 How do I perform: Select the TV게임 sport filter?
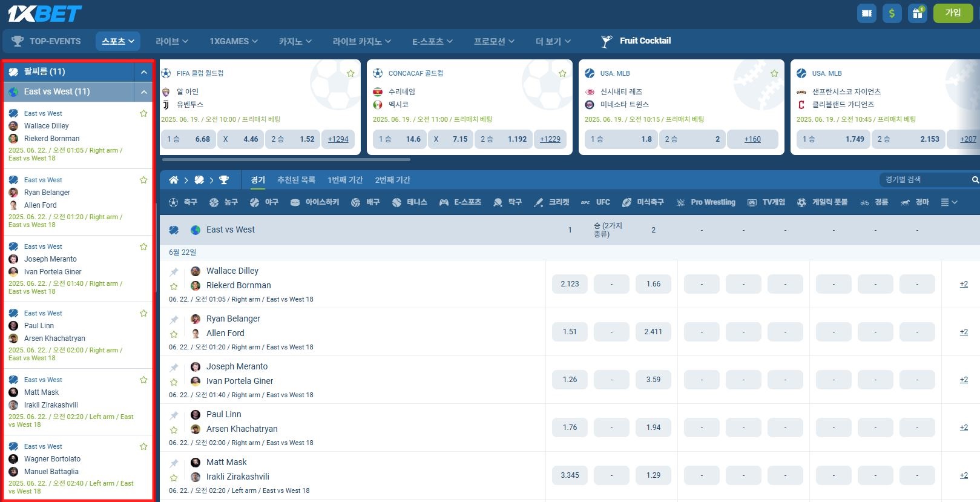click(766, 202)
